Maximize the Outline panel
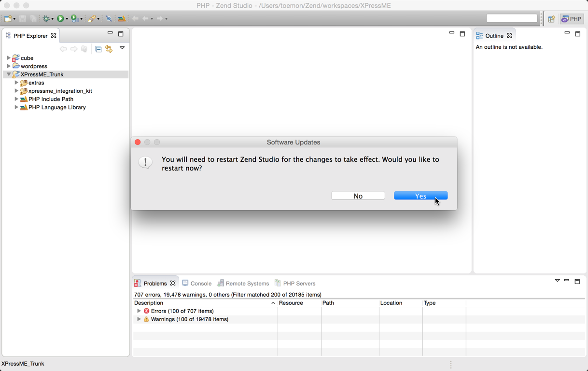 tap(578, 34)
